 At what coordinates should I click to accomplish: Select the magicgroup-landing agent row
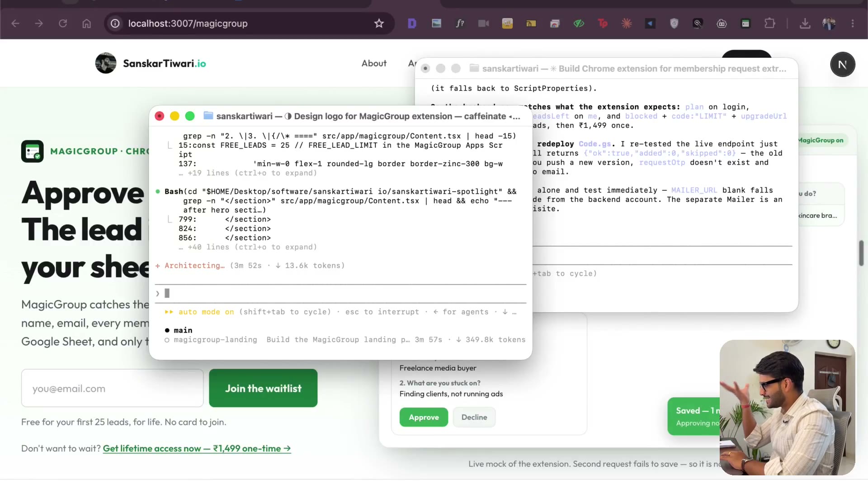point(345,340)
